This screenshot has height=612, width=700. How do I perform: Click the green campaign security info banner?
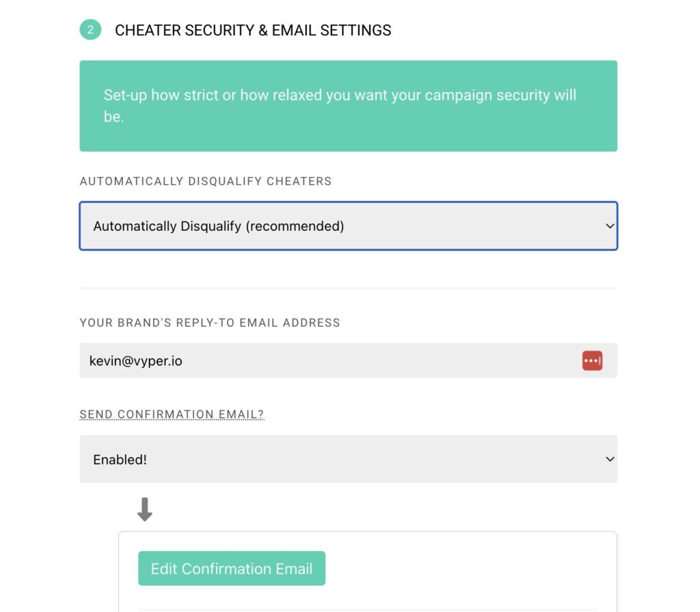(x=348, y=135)
